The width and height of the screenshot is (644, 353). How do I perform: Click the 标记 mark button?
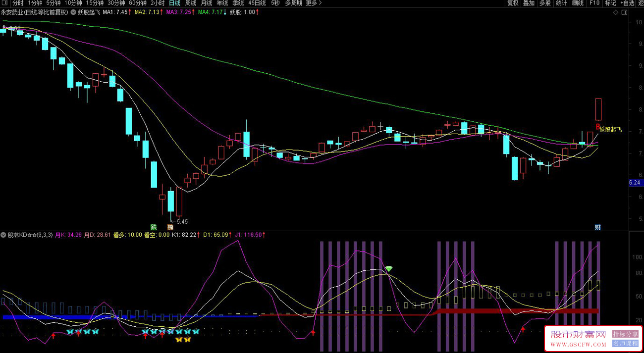(x=610, y=3)
